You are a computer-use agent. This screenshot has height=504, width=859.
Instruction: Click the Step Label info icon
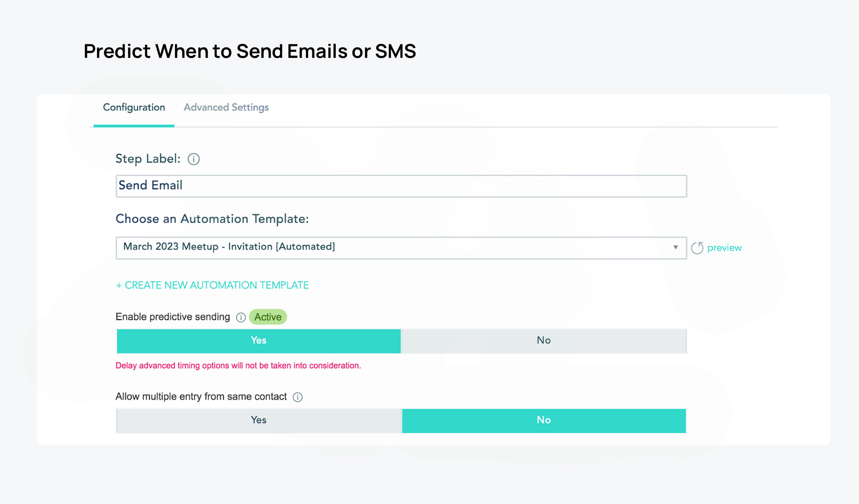(x=194, y=159)
